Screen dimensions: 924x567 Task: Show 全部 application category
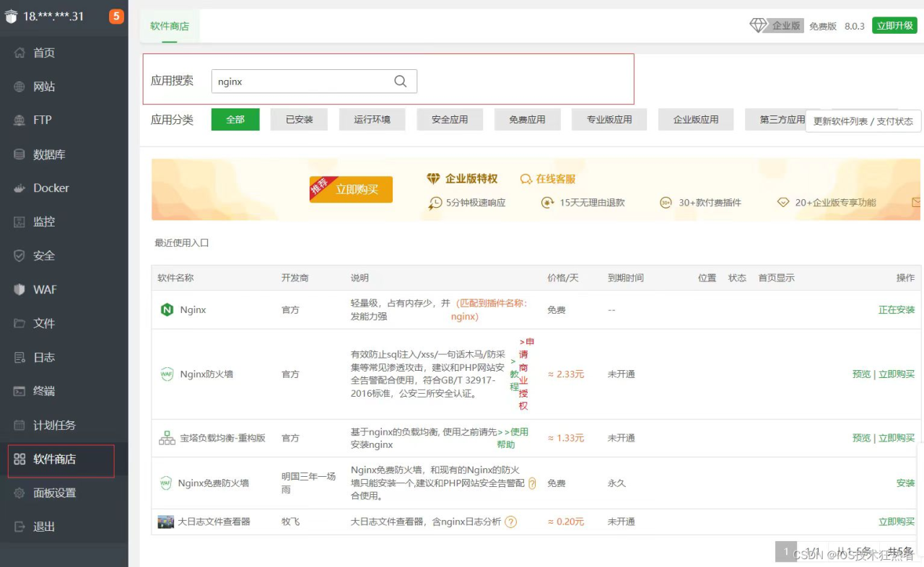click(x=235, y=120)
